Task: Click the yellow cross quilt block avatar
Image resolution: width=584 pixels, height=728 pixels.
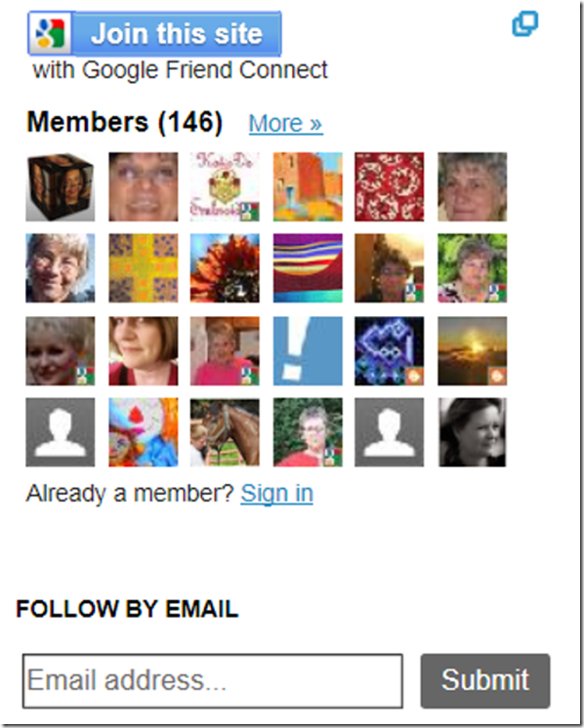Action: (144, 268)
